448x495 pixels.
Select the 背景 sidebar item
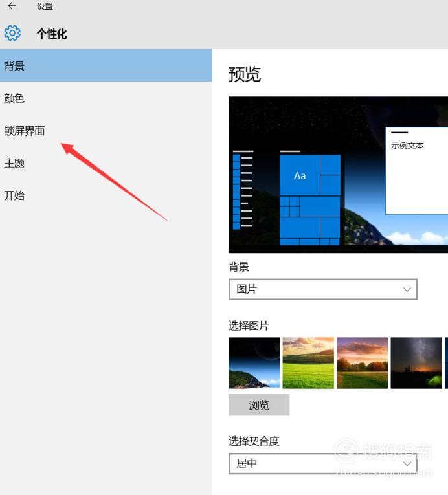106,65
